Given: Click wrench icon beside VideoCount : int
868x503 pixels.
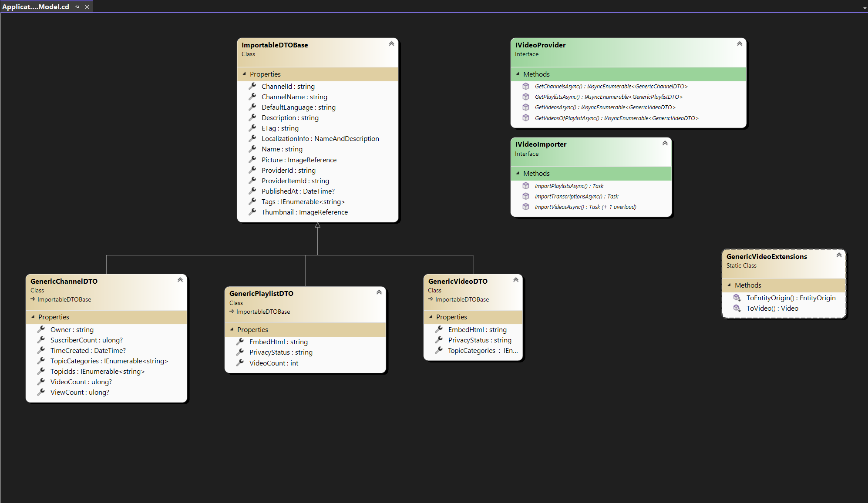Looking at the screenshot, I should click(x=240, y=363).
